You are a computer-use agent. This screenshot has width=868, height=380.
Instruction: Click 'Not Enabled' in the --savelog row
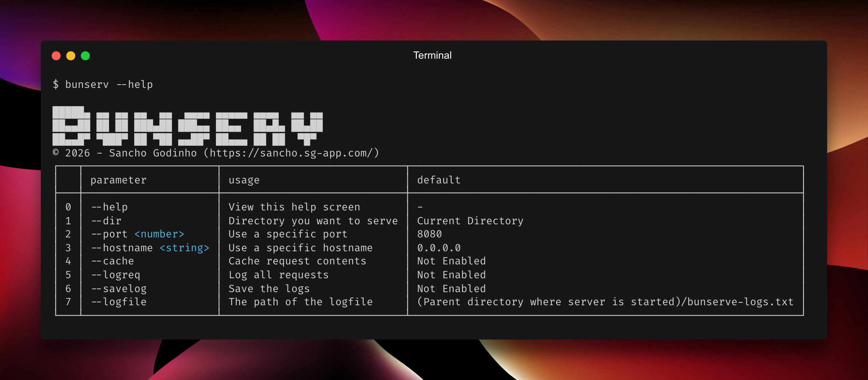(x=452, y=289)
